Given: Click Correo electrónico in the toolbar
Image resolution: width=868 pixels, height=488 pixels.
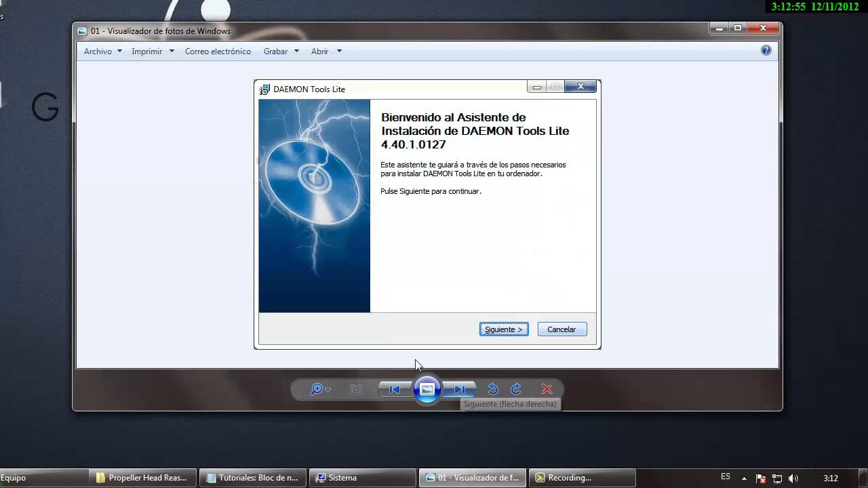Looking at the screenshot, I should tap(218, 52).
